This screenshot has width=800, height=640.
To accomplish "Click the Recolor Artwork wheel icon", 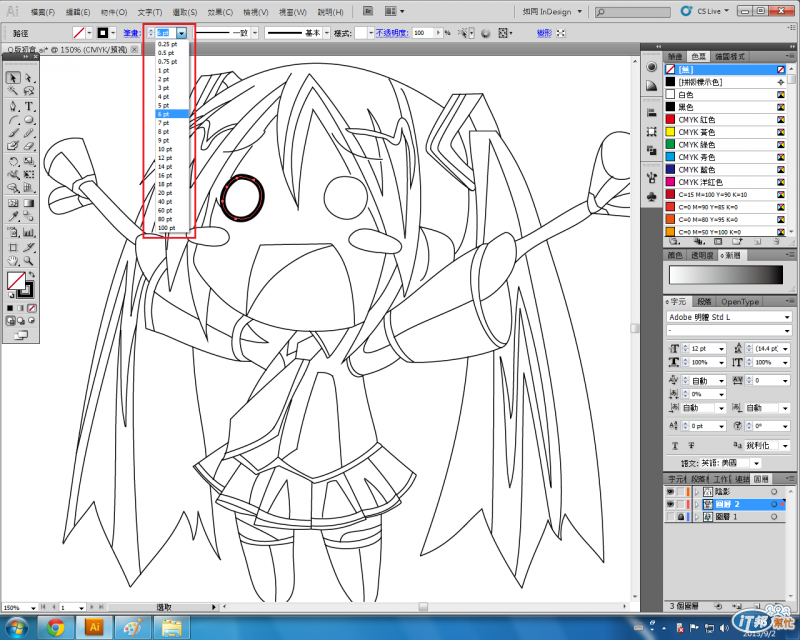I will point(486,33).
